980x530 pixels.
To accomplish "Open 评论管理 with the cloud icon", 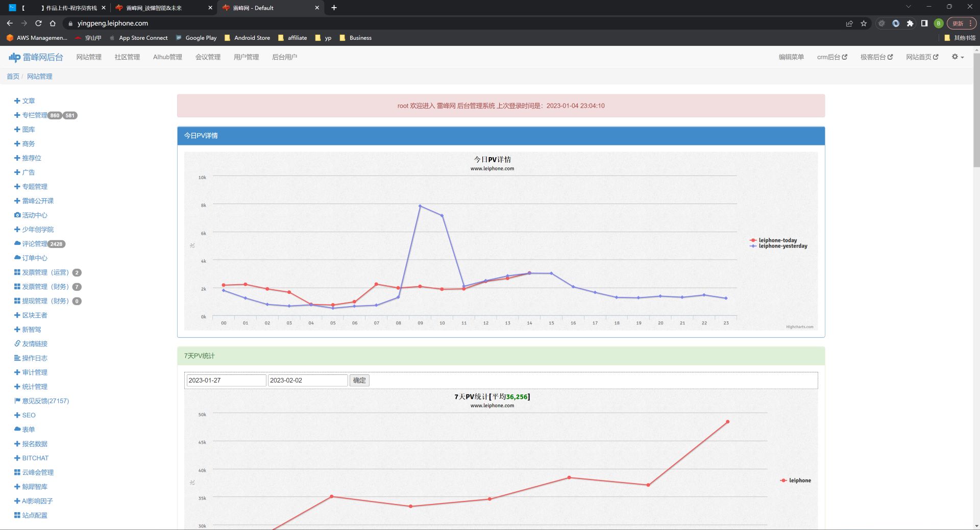I will 31,244.
